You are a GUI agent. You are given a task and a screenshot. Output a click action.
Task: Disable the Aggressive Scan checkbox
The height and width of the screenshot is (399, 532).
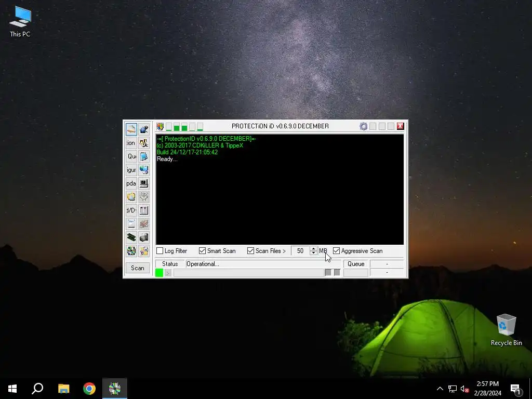(x=336, y=251)
